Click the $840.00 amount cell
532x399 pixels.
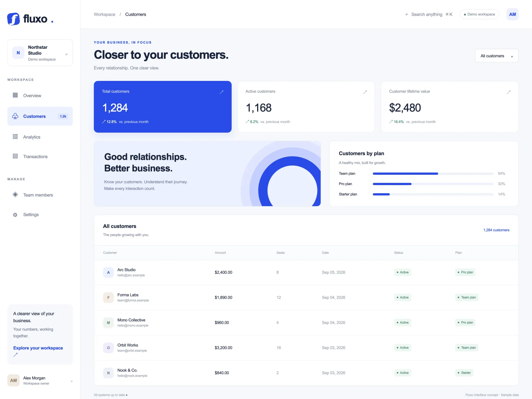(x=222, y=373)
